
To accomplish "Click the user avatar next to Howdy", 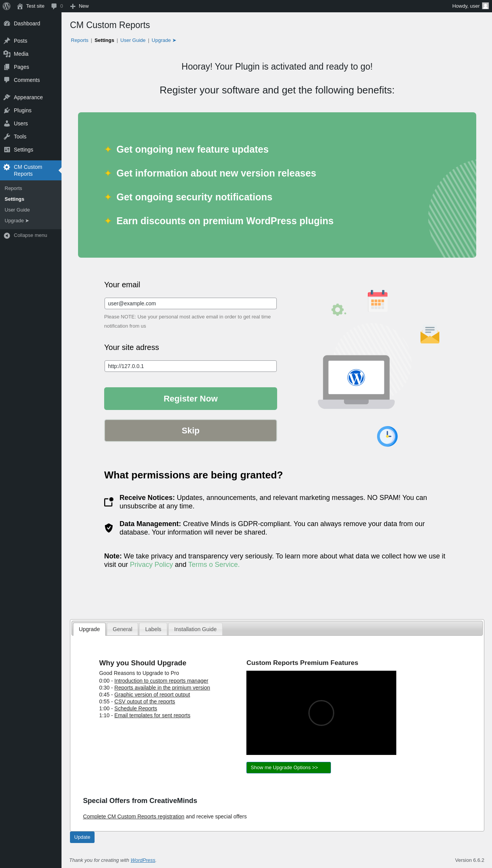I will (485, 6).
